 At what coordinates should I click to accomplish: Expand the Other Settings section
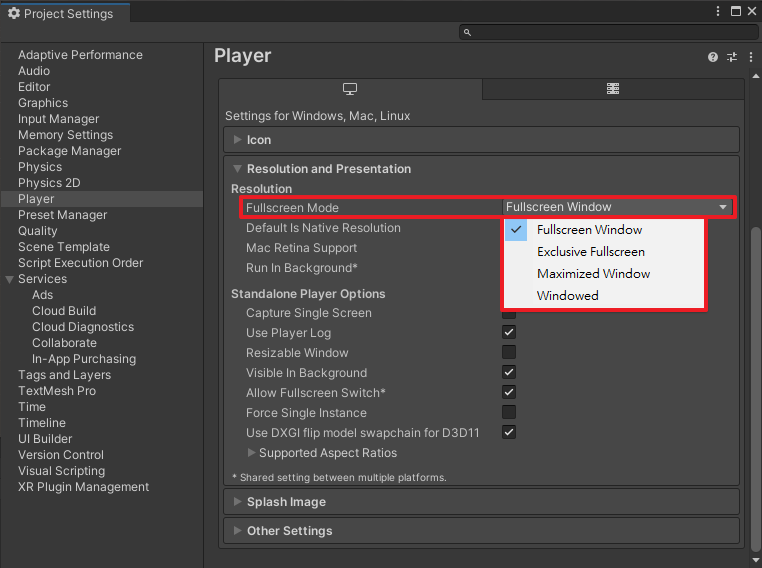(481, 531)
